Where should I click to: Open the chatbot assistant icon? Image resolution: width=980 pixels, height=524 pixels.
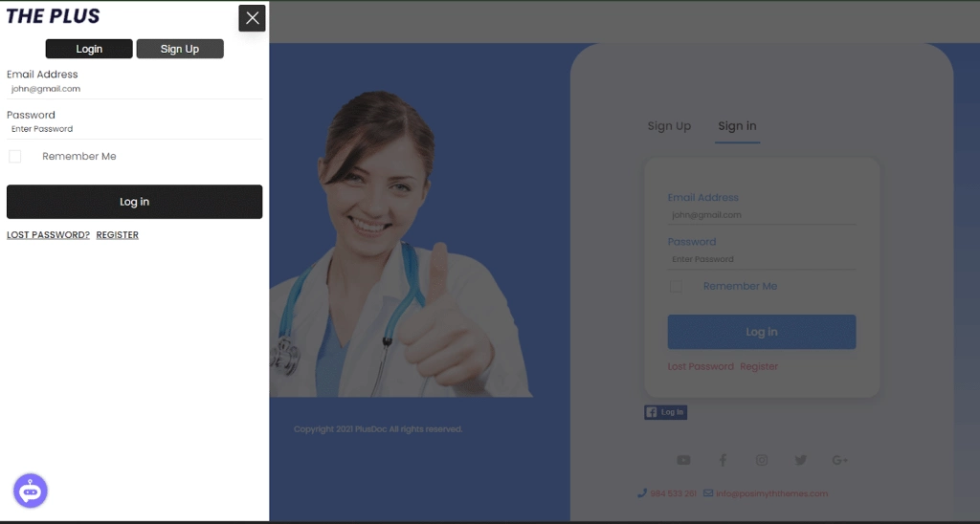[31, 491]
